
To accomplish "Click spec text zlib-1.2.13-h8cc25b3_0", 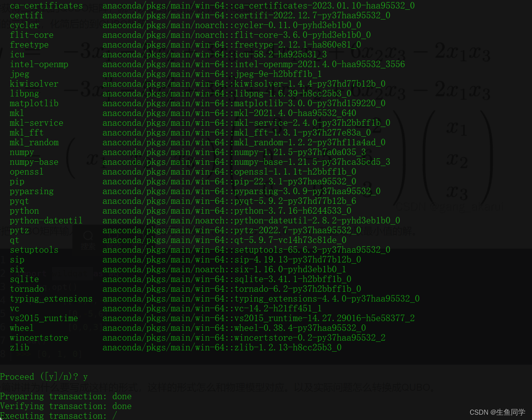I will 288,348.
